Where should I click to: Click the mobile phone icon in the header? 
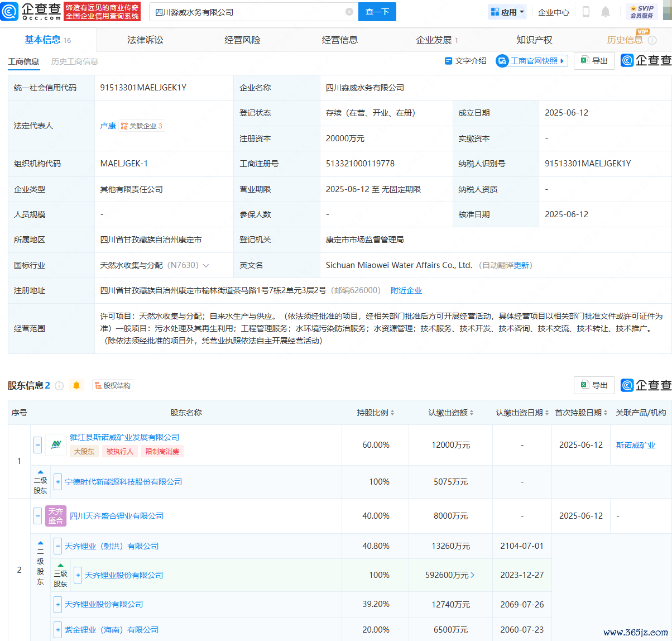(x=586, y=12)
